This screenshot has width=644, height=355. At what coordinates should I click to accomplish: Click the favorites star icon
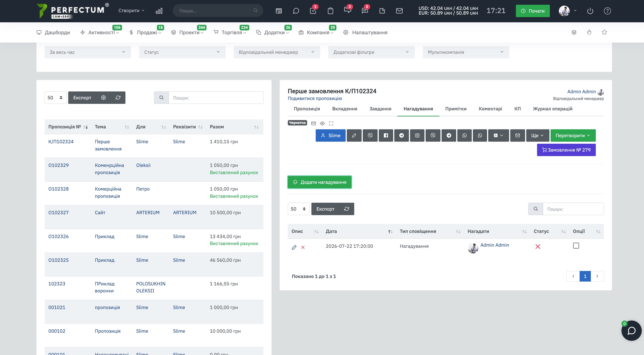pos(604,32)
